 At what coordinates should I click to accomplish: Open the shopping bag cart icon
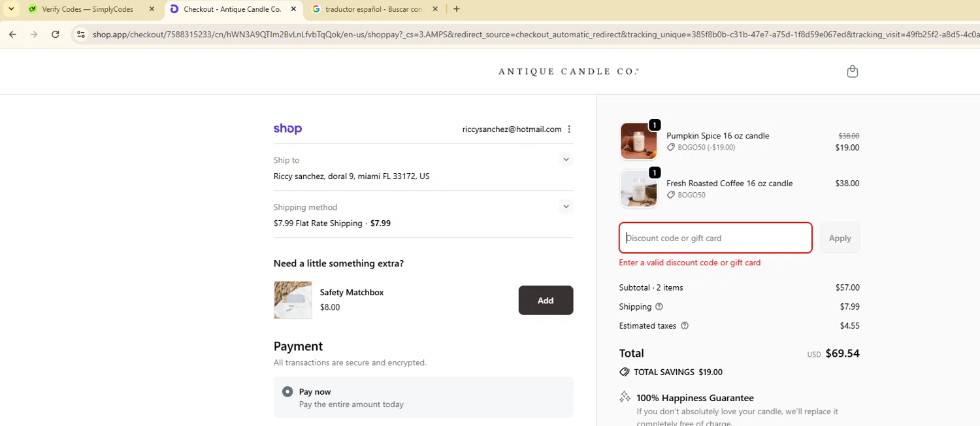(852, 71)
